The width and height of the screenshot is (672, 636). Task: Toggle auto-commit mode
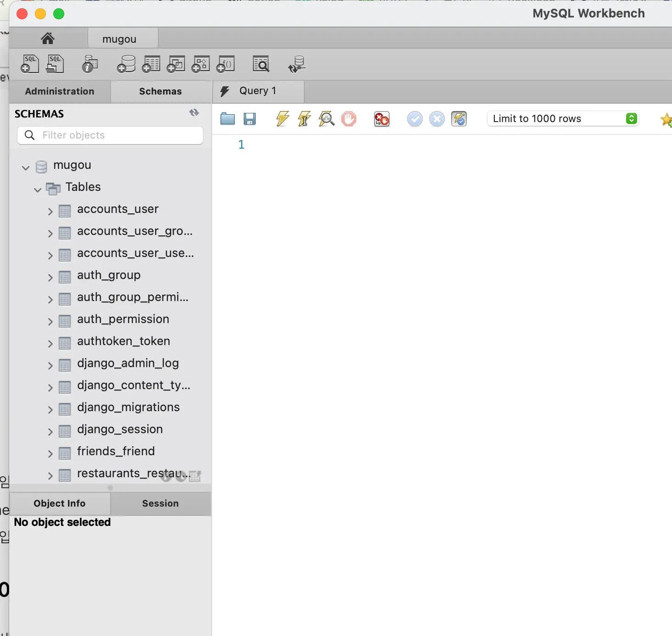(x=459, y=119)
